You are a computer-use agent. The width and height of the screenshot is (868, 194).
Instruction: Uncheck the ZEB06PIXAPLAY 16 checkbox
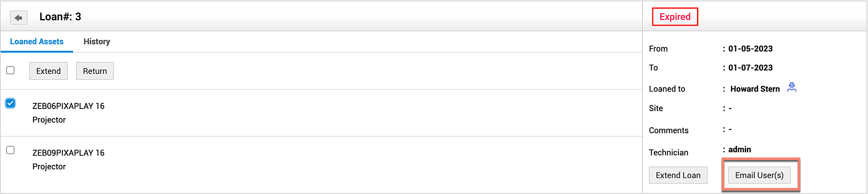pos(10,103)
